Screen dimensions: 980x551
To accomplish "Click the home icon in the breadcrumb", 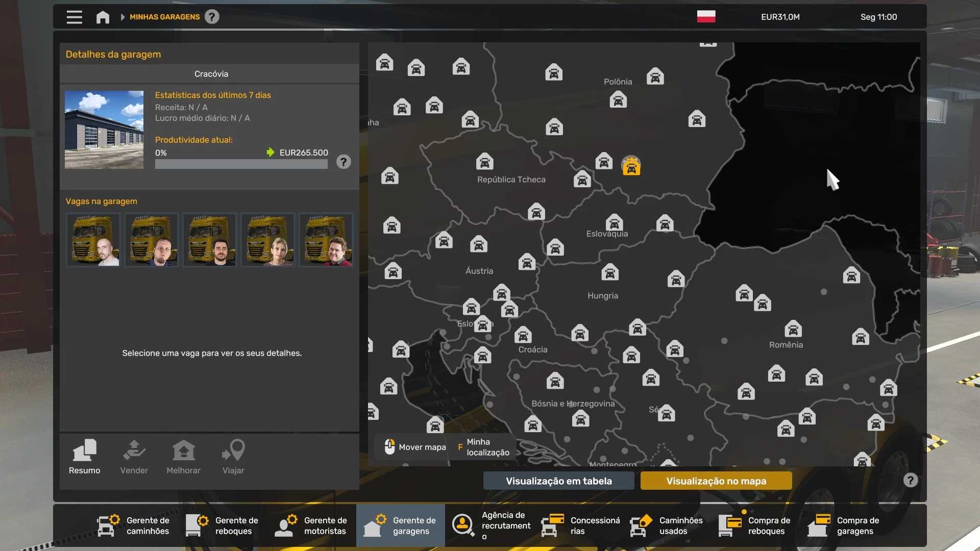I will coord(103,17).
